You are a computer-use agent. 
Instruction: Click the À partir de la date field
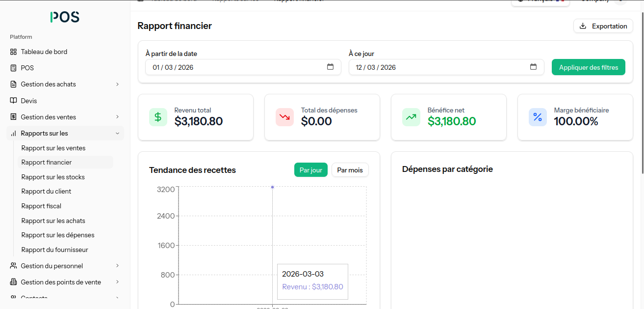click(x=235, y=67)
